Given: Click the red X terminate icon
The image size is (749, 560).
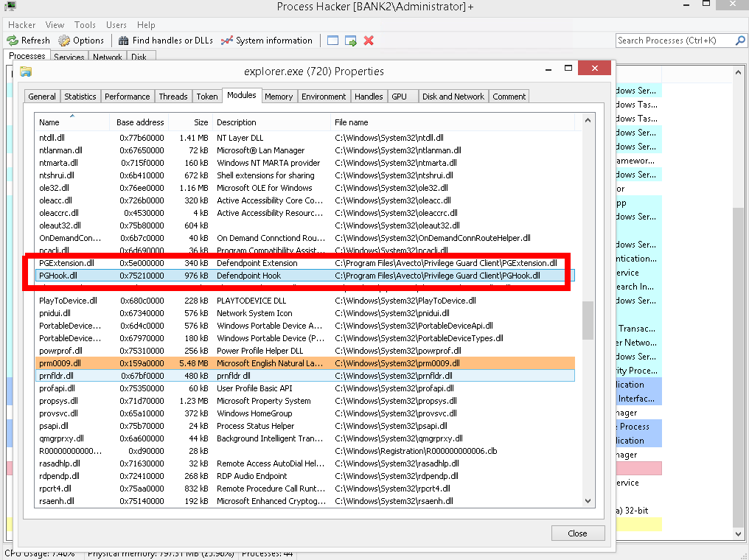Looking at the screenshot, I should tap(369, 41).
